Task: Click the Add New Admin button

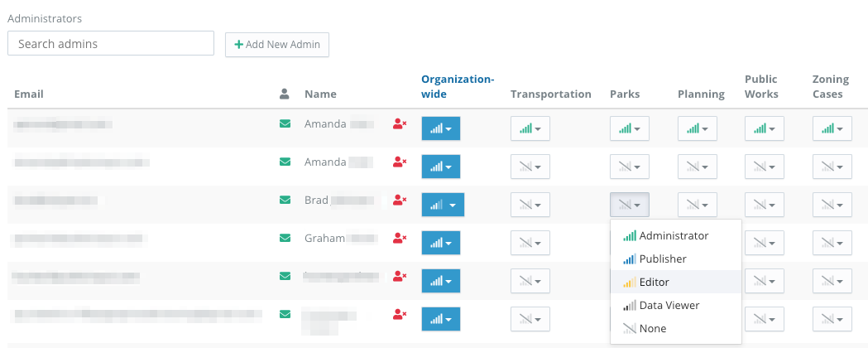Action: (x=277, y=45)
